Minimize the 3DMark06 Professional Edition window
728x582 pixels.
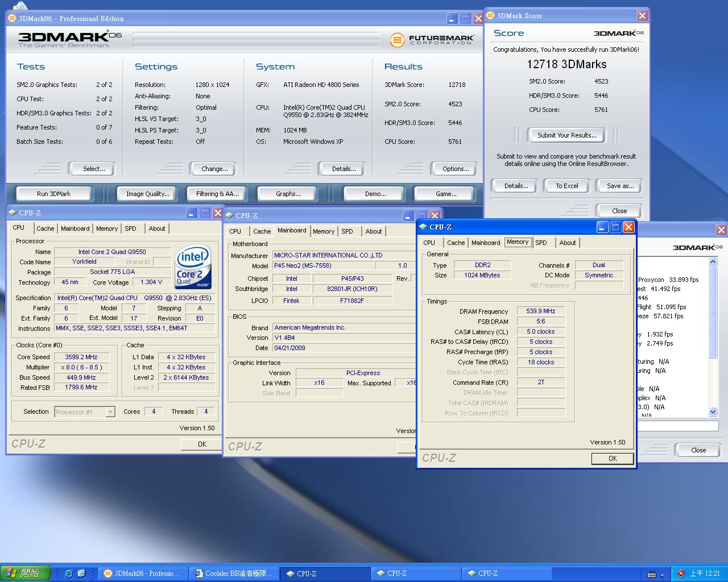[452, 18]
